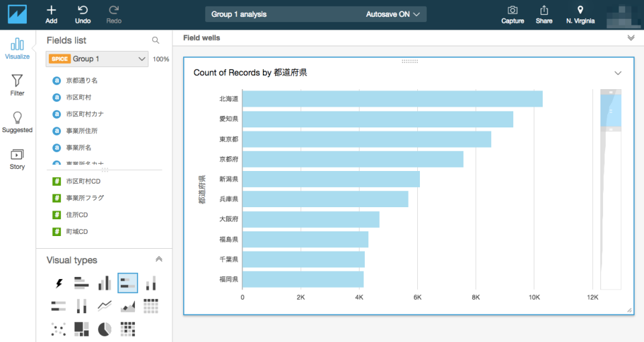Click the chart's vertical scroll range slider
Screen dimensions: 644x342
click(610, 111)
